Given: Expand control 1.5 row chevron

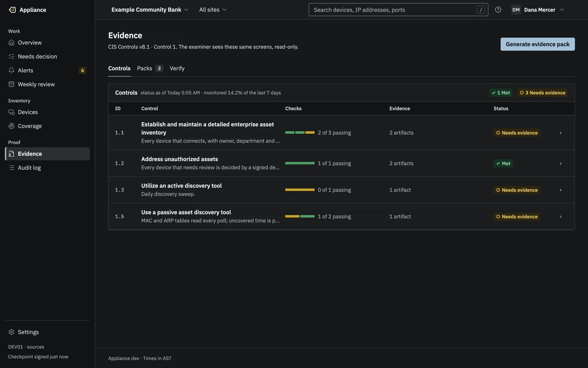Looking at the screenshot, I should click(560, 217).
